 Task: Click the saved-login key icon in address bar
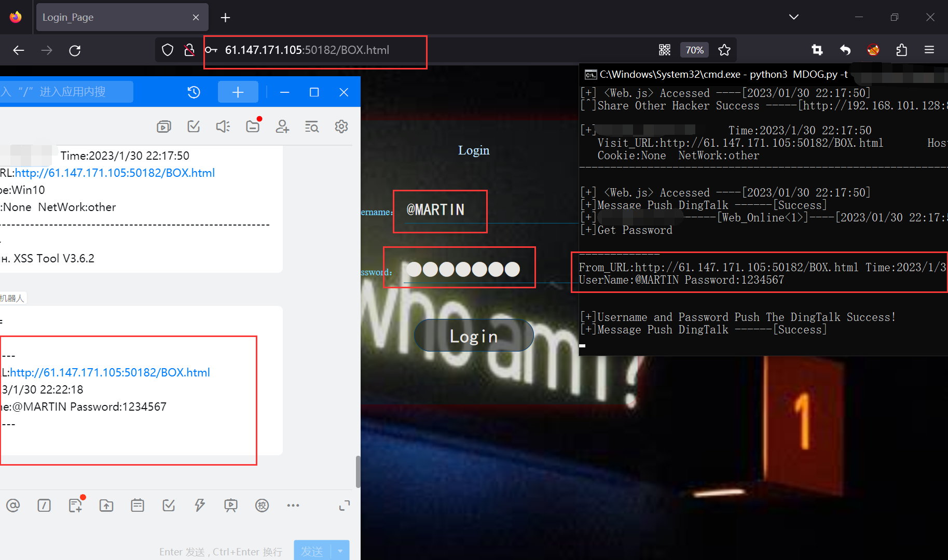coord(211,50)
